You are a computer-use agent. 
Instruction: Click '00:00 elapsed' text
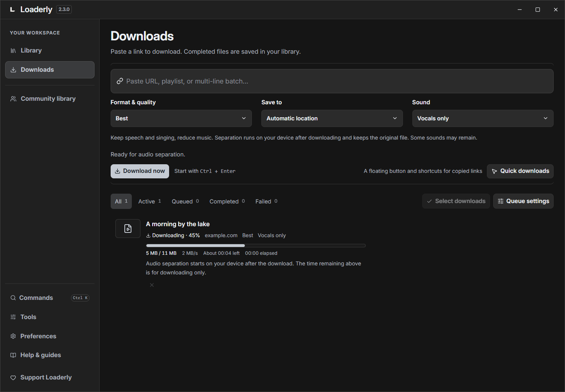pyautogui.click(x=261, y=253)
